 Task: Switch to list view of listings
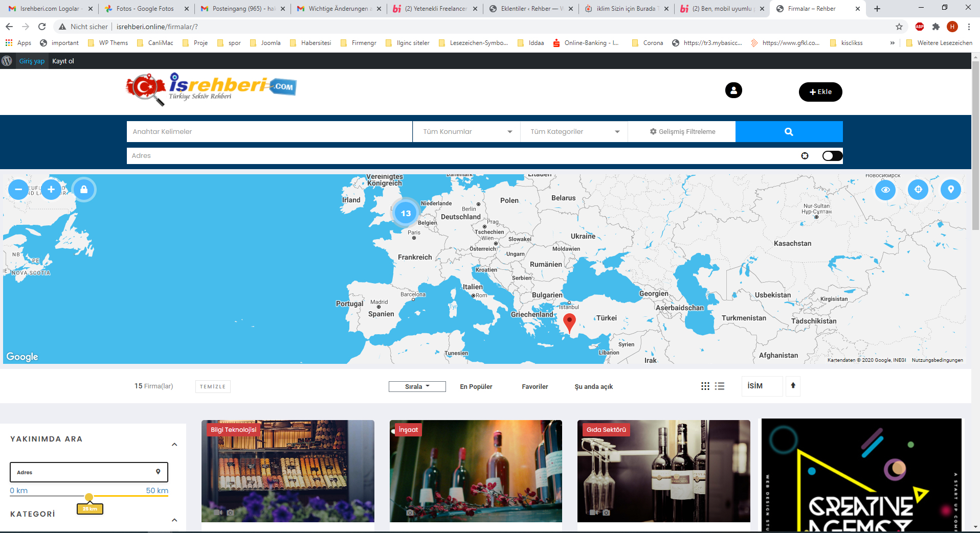[720, 386]
